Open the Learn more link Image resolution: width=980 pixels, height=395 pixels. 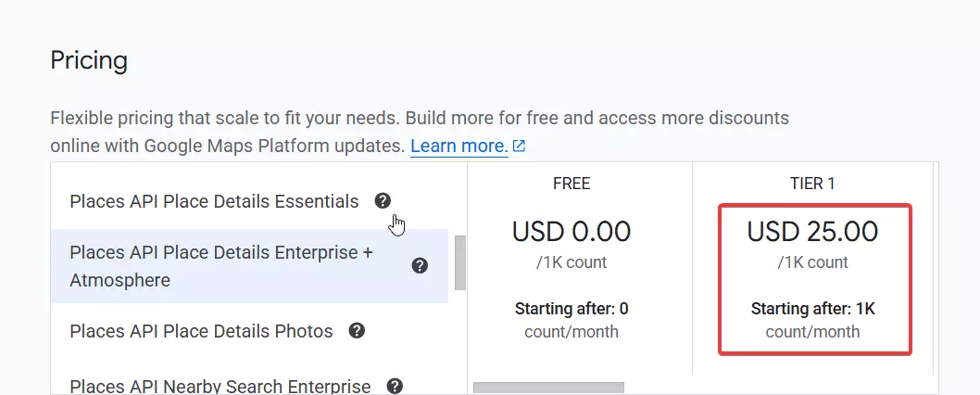point(459,147)
